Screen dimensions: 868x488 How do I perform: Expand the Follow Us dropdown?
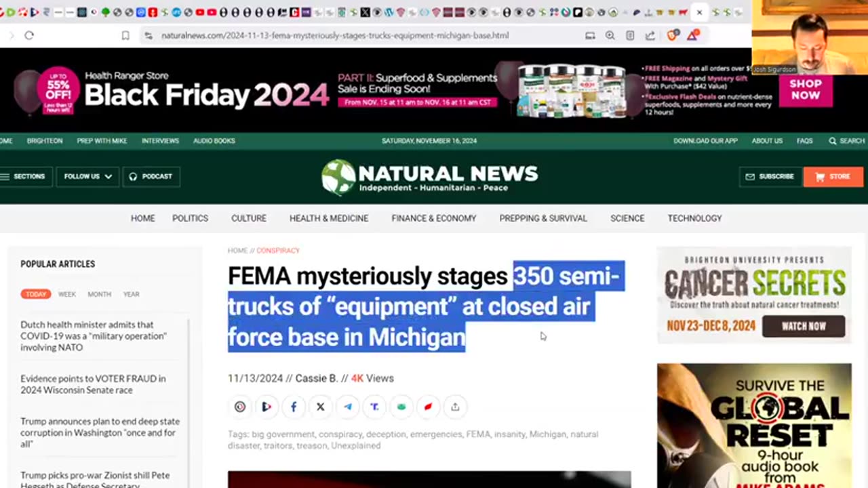[x=87, y=176]
